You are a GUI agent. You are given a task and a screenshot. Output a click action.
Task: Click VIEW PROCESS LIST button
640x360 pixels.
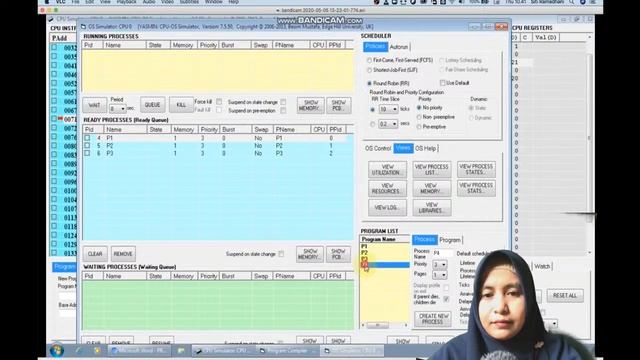[432, 169]
